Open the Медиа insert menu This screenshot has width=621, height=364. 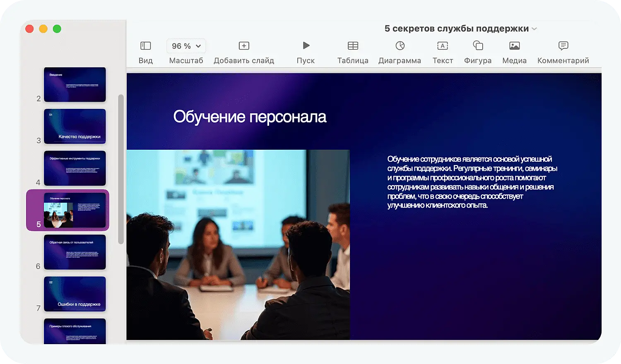514,46
